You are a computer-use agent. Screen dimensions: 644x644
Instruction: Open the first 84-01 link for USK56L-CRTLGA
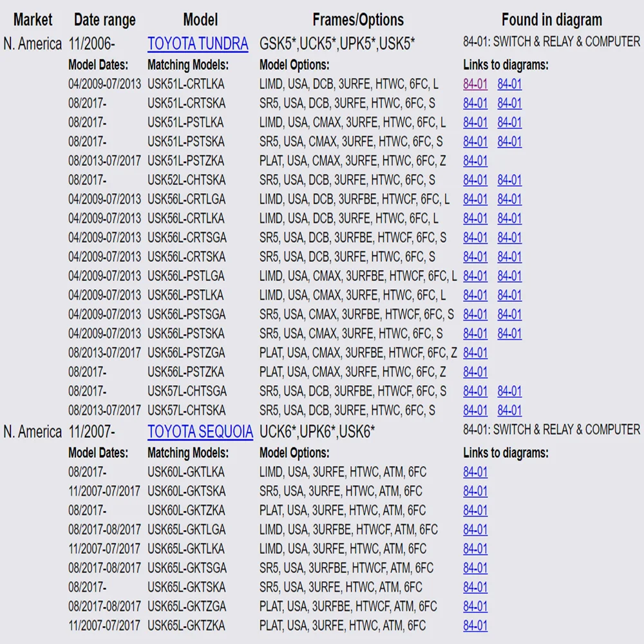click(x=475, y=199)
